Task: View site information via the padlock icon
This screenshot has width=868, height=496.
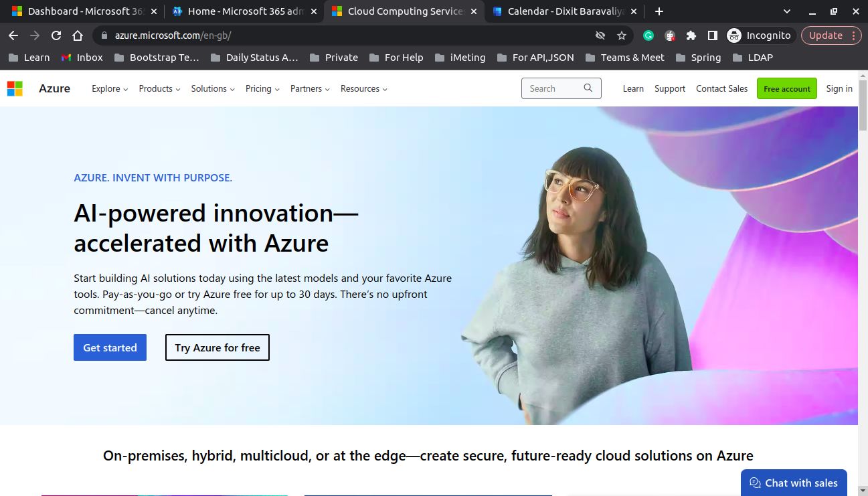Action: tap(104, 35)
